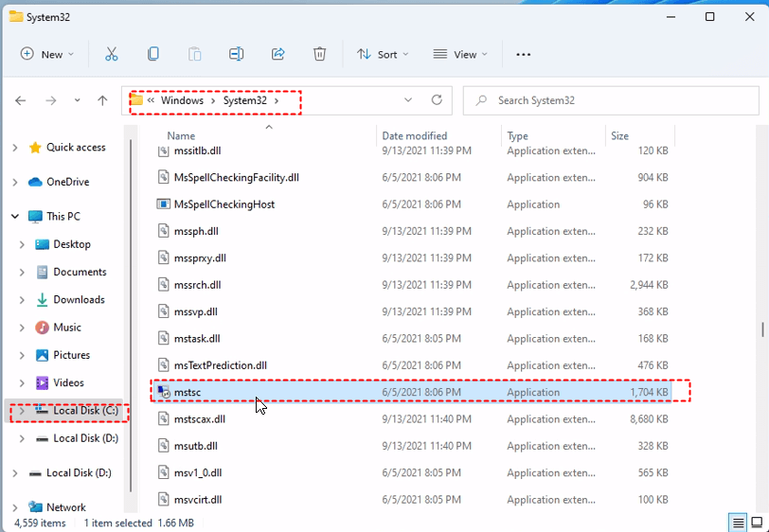Click the Copy icon in toolbar

tap(153, 54)
